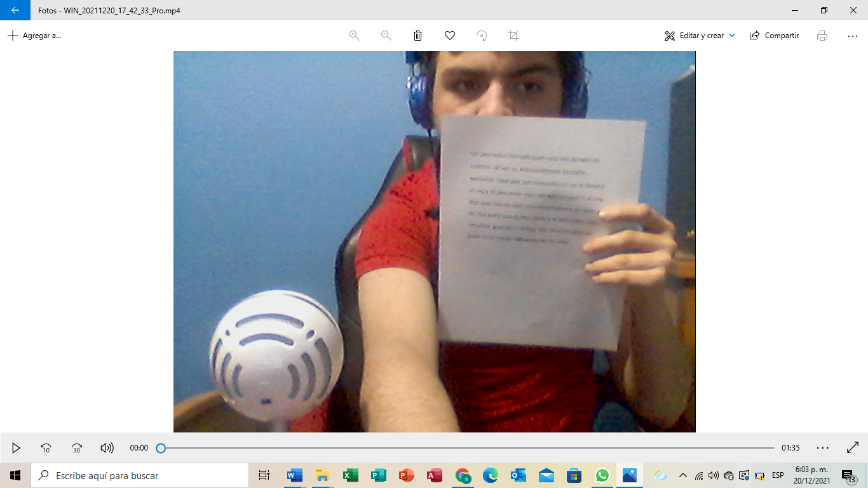Click the Escribe aquí para buscar search box
This screenshot has width=868, height=488.
pyautogui.click(x=140, y=475)
